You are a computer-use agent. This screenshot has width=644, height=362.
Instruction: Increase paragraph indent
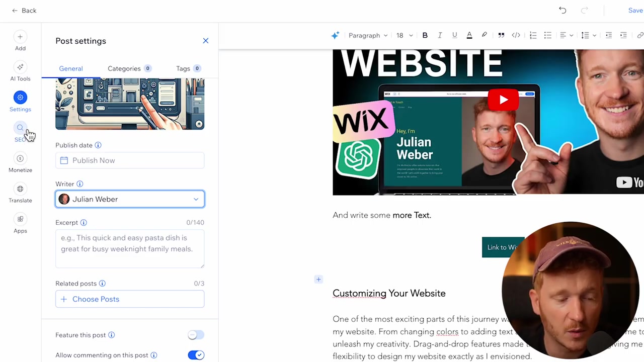point(623,35)
